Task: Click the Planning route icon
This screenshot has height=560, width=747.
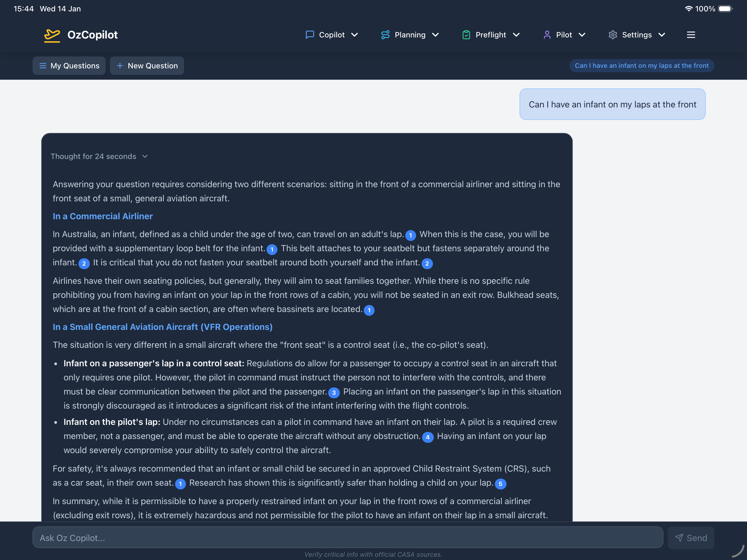Action: [385, 35]
